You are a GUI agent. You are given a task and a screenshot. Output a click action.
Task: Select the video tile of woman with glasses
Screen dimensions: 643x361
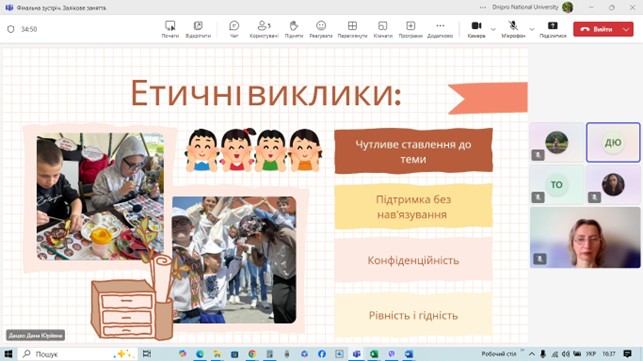click(x=585, y=238)
